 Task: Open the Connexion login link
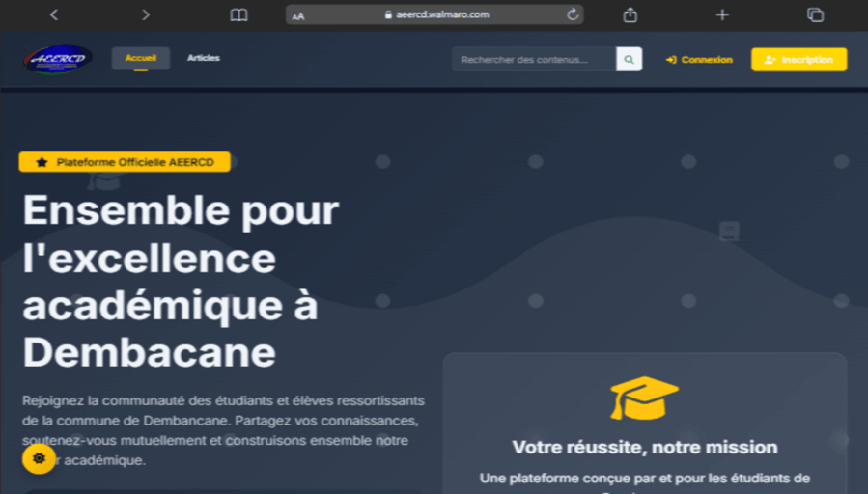coord(699,60)
